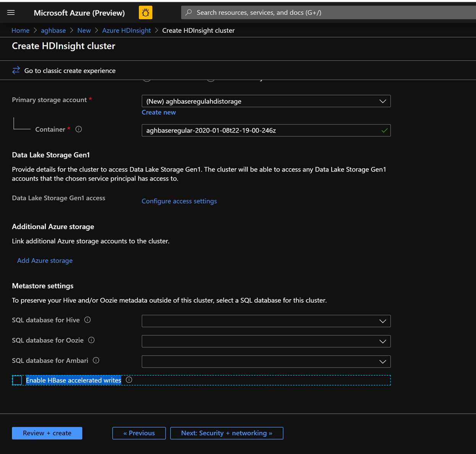The height and width of the screenshot is (454, 476).
Task: Show info for SQL database for Hive
Action: point(87,320)
